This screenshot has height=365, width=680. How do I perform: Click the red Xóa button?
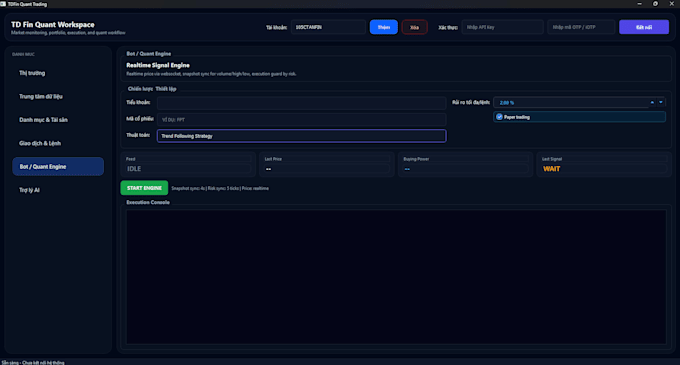pyautogui.click(x=414, y=27)
